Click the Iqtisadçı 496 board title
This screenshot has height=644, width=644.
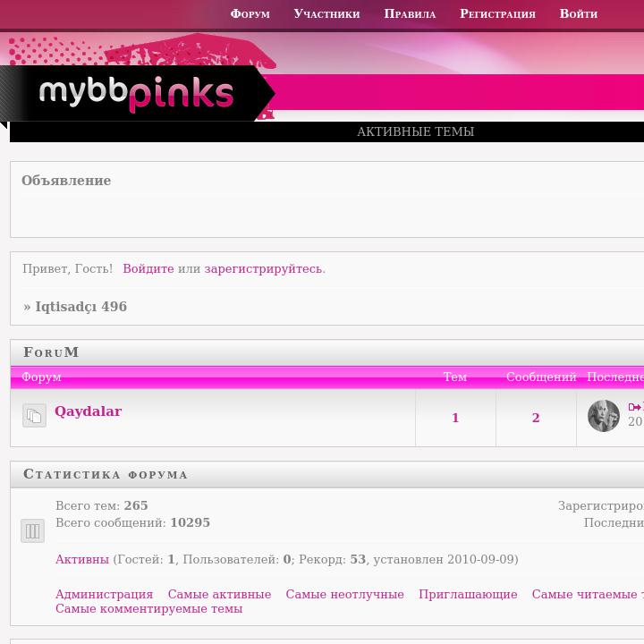(80, 307)
